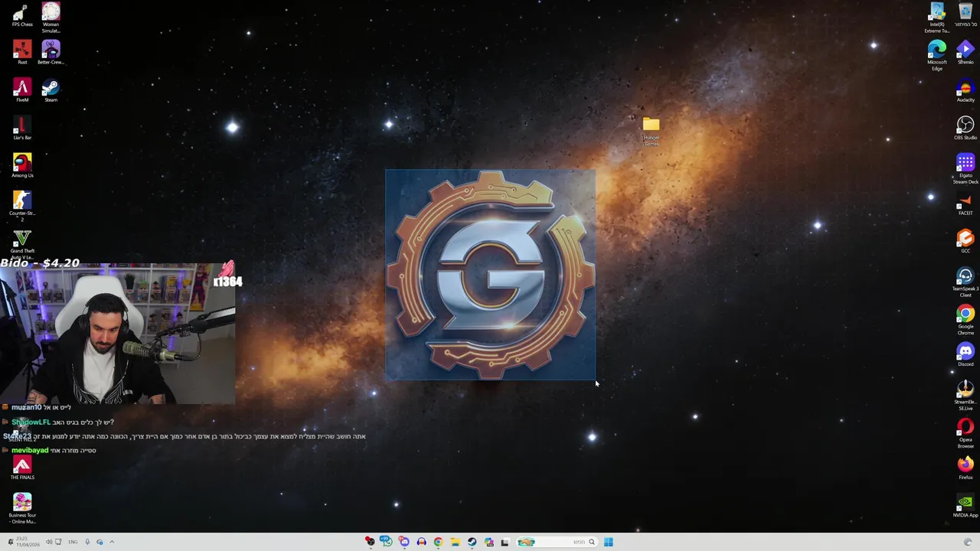980x551 pixels.
Task: Open Chrome from the taskbar
Action: coord(438,542)
